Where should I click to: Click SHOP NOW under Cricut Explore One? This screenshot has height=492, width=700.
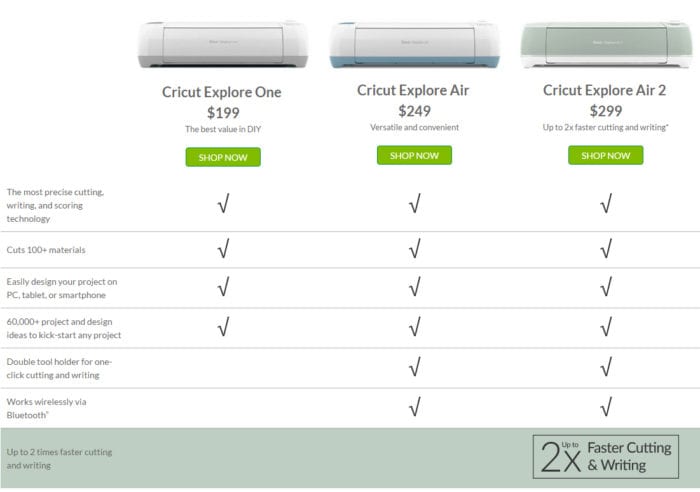point(223,157)
